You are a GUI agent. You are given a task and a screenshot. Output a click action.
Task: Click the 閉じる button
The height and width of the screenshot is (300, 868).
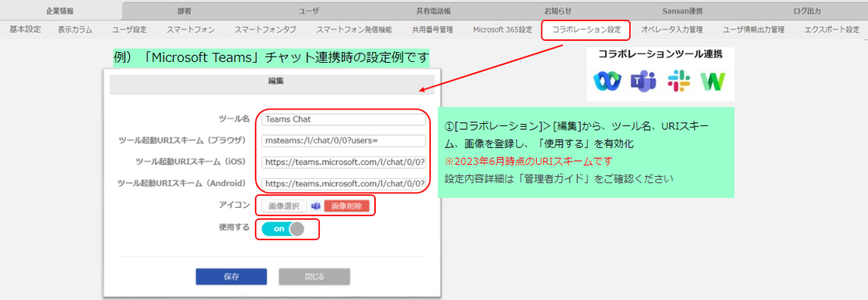coord(314,277)
